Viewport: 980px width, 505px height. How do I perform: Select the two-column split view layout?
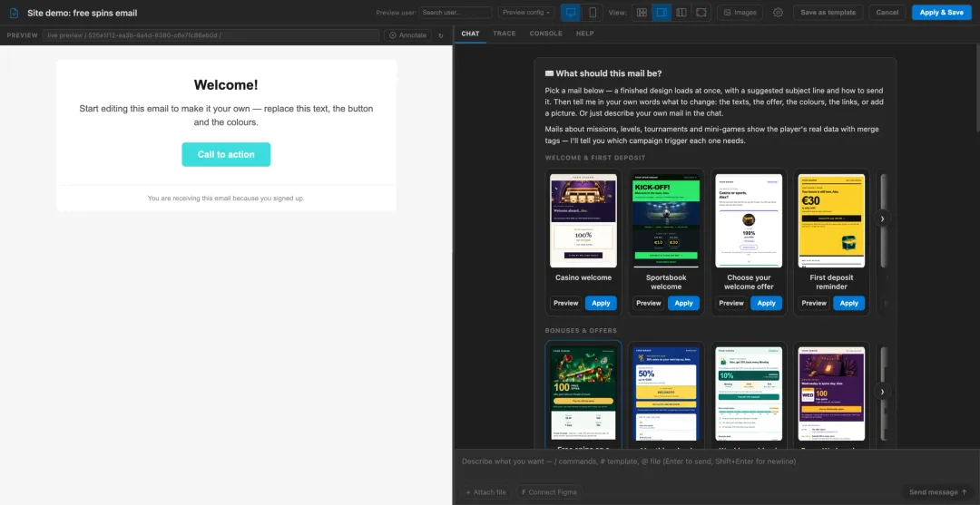coord(681,13)
